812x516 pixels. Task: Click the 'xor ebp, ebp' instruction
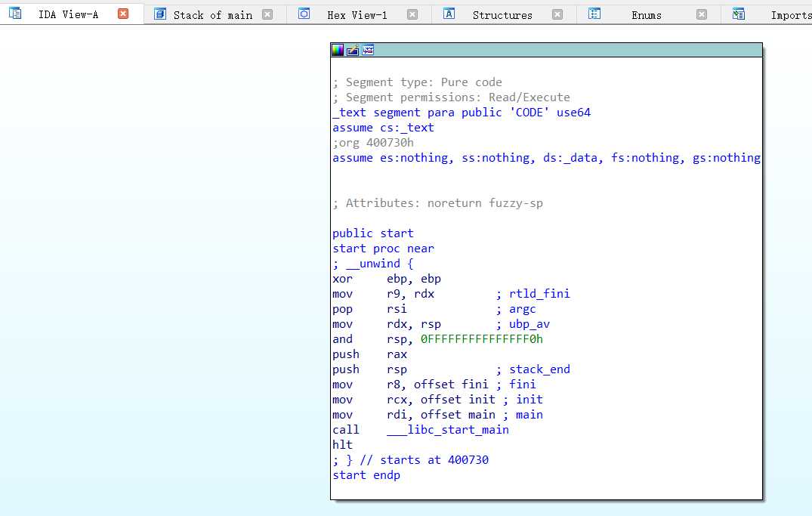point(387,279)
